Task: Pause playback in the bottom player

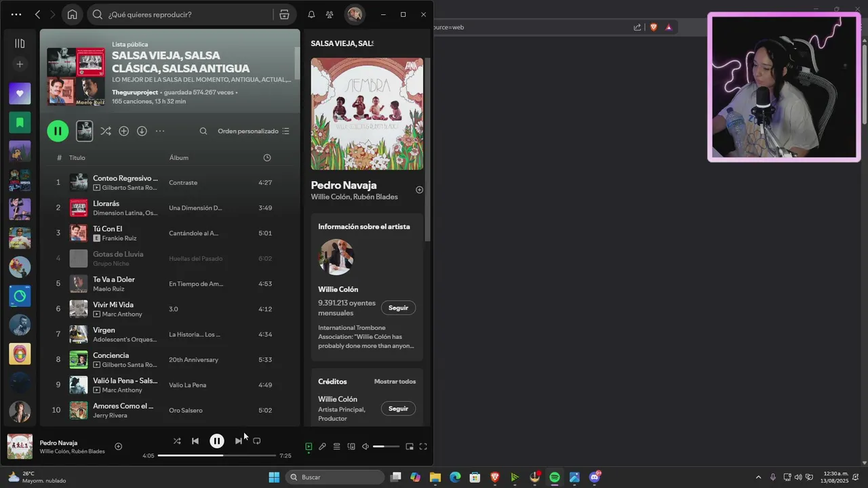Action: (217, 441)
